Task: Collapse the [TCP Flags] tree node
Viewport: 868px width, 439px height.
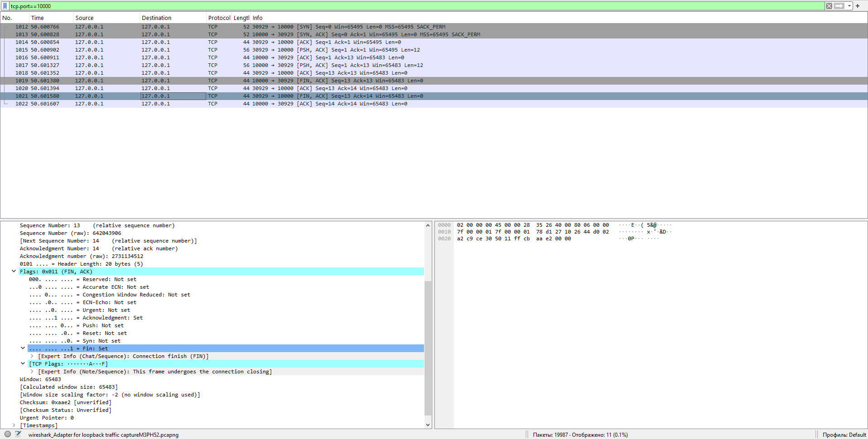Action: (23, 364)
